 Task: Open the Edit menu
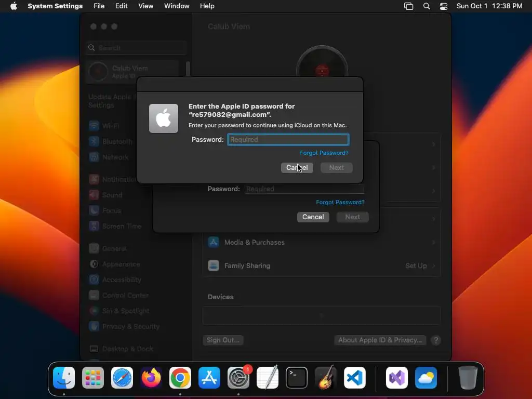click(122, 6)
